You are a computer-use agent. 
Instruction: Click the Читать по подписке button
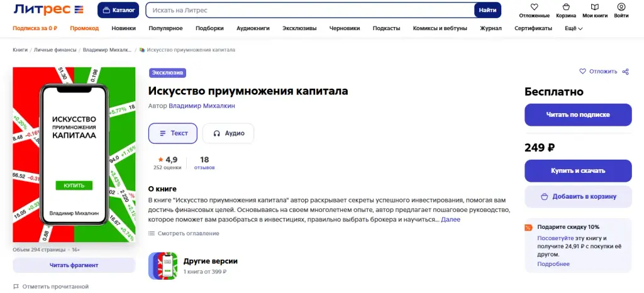click(578, 115)
